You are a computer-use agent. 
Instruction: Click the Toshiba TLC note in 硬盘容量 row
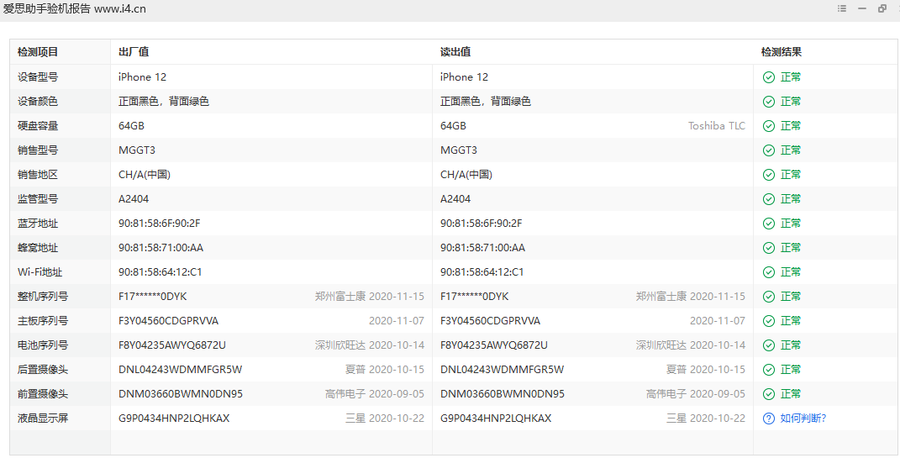[716, 126]
